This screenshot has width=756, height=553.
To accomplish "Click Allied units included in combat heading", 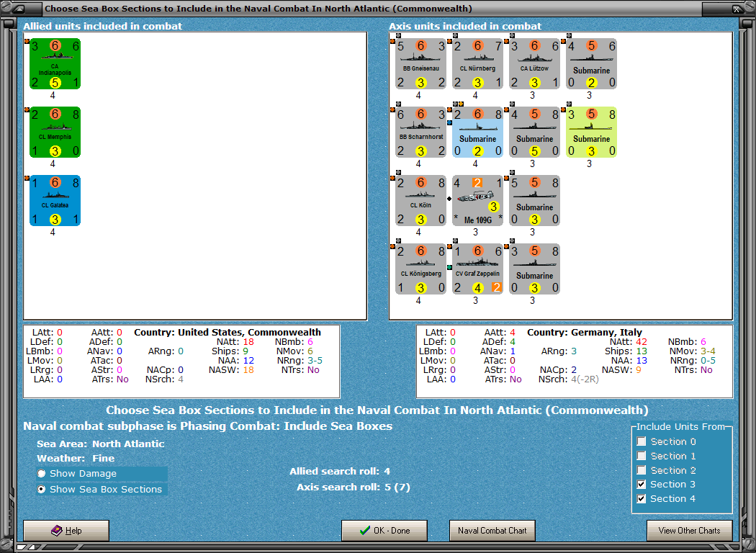I will coord(103,26).
